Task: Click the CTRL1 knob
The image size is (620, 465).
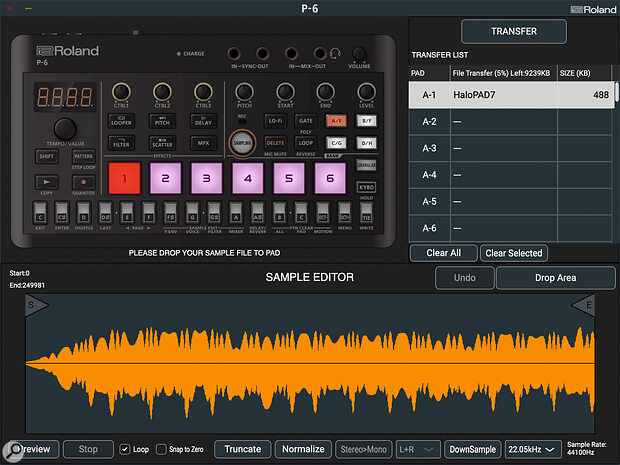Action: (121, 92)
